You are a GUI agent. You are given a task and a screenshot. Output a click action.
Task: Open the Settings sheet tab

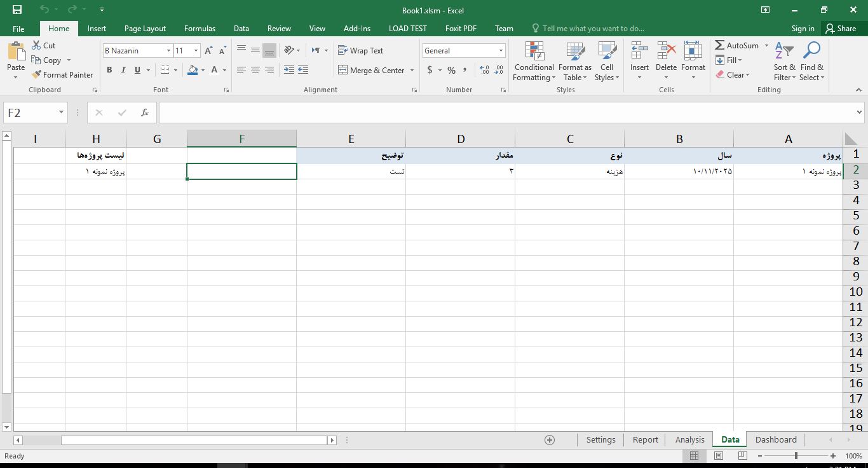point(600,440)
